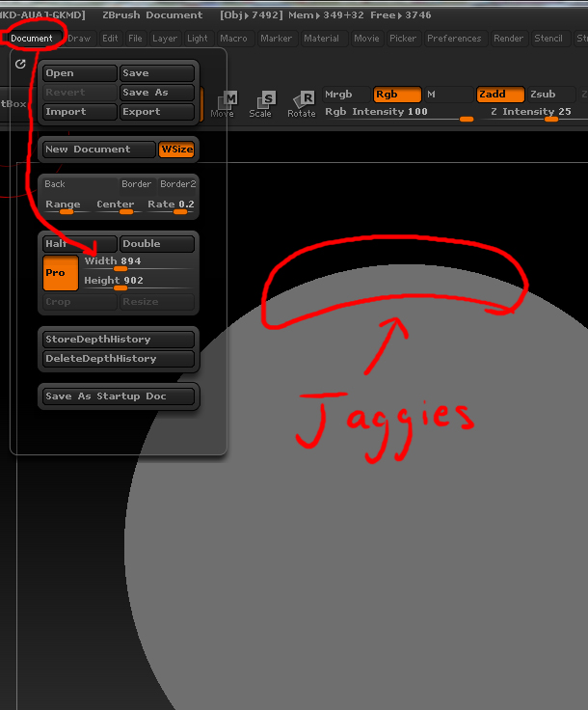The width and height of the screenshot is (588, 710).
Task: Enable the Zadd mode
Action: coord(500,95)
